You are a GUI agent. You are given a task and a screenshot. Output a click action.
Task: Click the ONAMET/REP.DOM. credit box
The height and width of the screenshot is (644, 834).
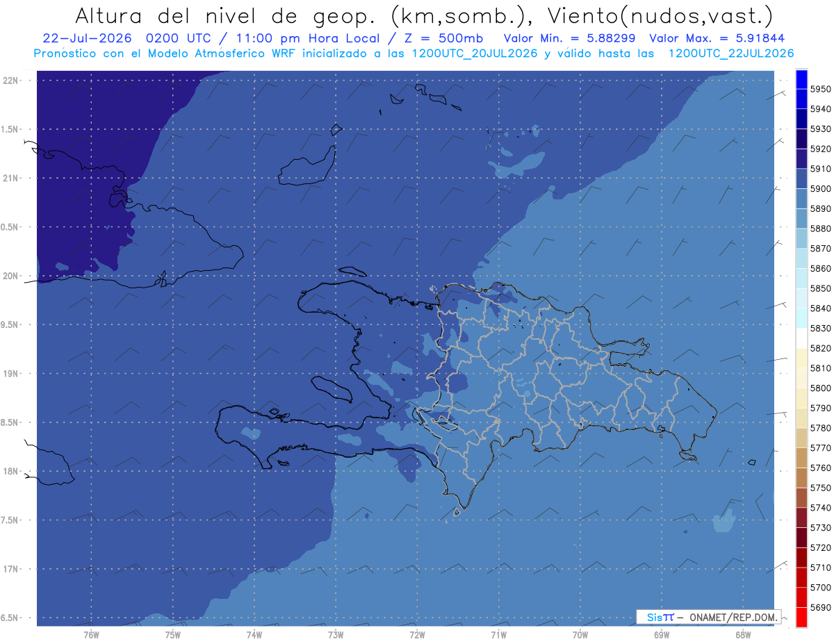pyautogui.click(x=709, y=617)
